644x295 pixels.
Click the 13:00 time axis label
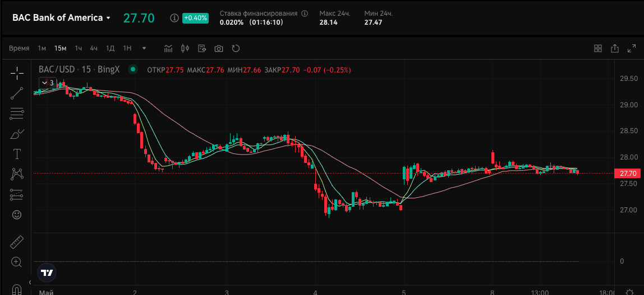tap(539, 293)
